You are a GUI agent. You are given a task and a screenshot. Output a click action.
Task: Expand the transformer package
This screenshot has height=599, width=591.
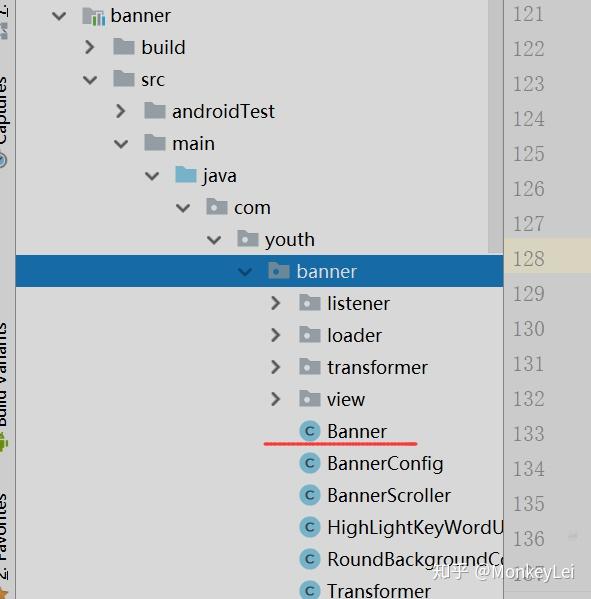tap(275, 367)
